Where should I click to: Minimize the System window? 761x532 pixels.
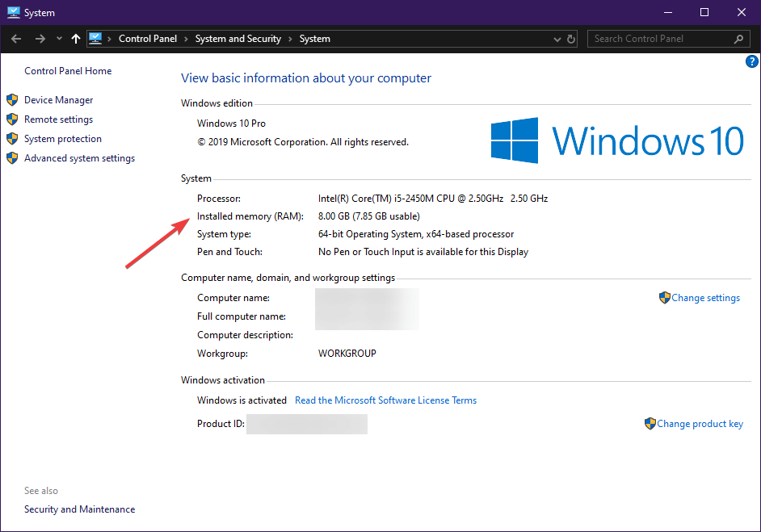(668, 13)
